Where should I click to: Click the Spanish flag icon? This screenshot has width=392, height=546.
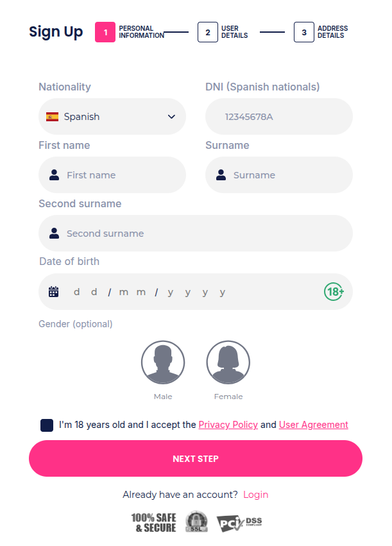click(52, 117)
